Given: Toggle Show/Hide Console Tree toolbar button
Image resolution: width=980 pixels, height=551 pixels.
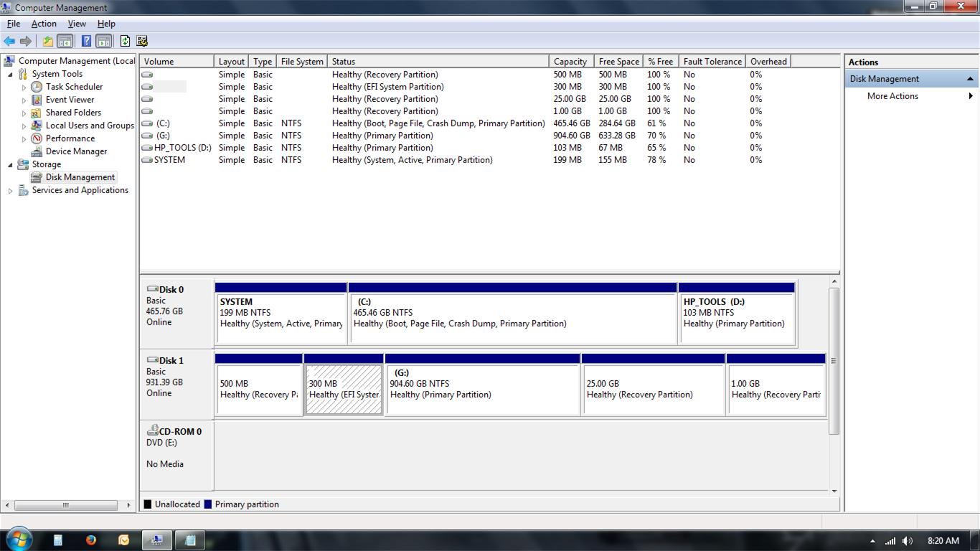Looking at the screenshot, I should click(65, 42).
